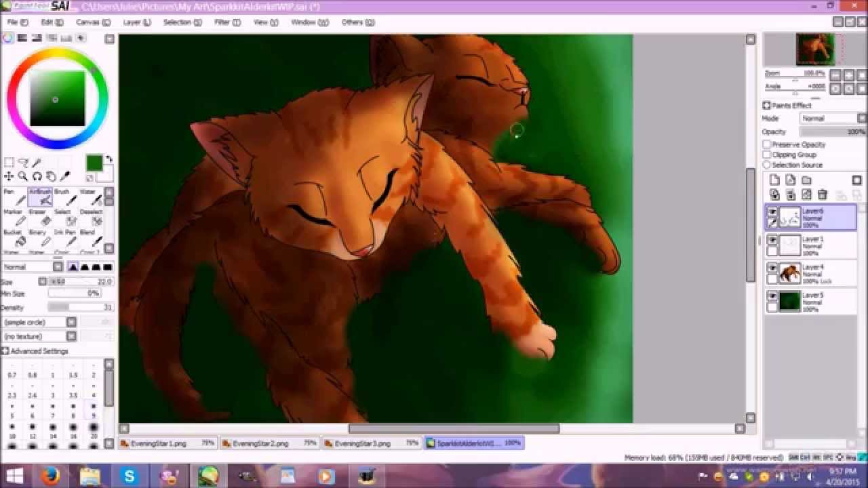Enable Clipping Group checkbox
The width and height of the screenshot is (868, 488).
(x=767, y=155)
